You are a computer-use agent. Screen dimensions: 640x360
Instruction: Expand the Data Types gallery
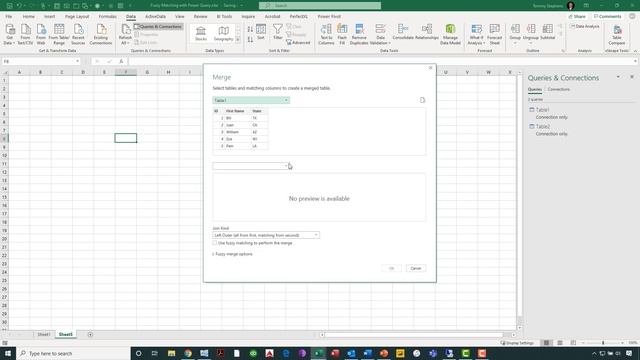tap(238, 40)
